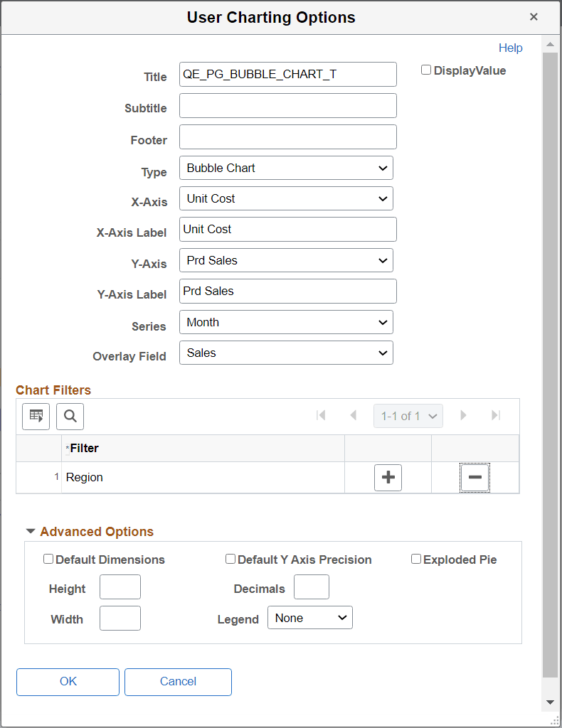Click the scrollbar down arrow
Viewport: 562px width, 728px height.
[x=550, y=701]
